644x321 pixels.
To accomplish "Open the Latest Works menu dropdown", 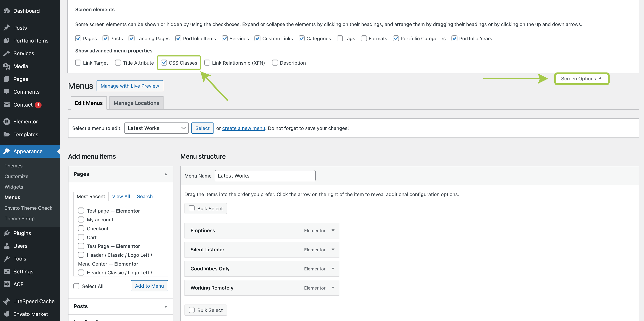I will 156,128.
